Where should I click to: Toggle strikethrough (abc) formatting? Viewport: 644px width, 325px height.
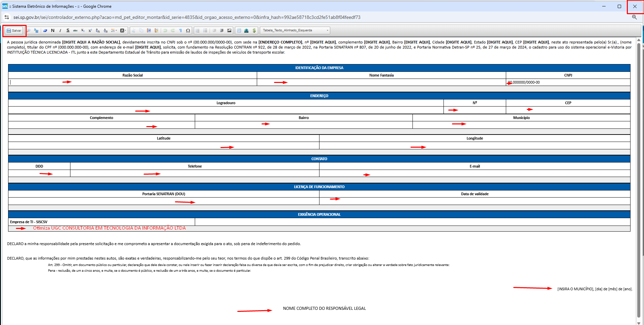[75, 31]
